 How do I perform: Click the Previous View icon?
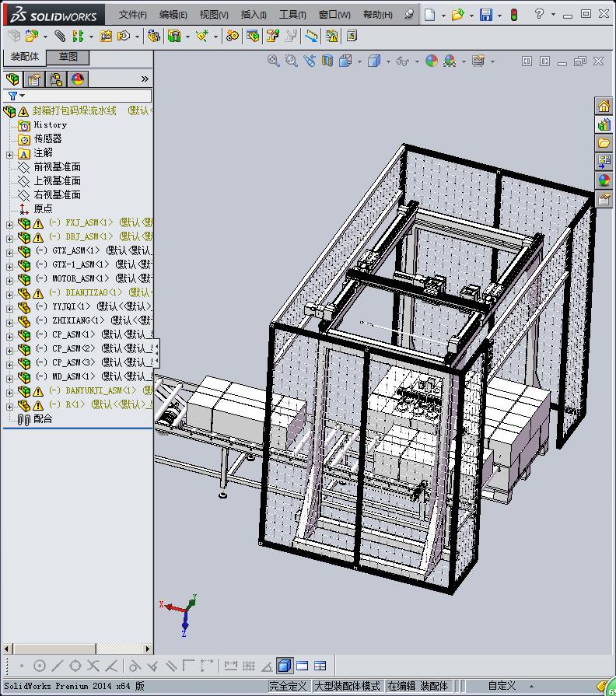pos(310,61)
